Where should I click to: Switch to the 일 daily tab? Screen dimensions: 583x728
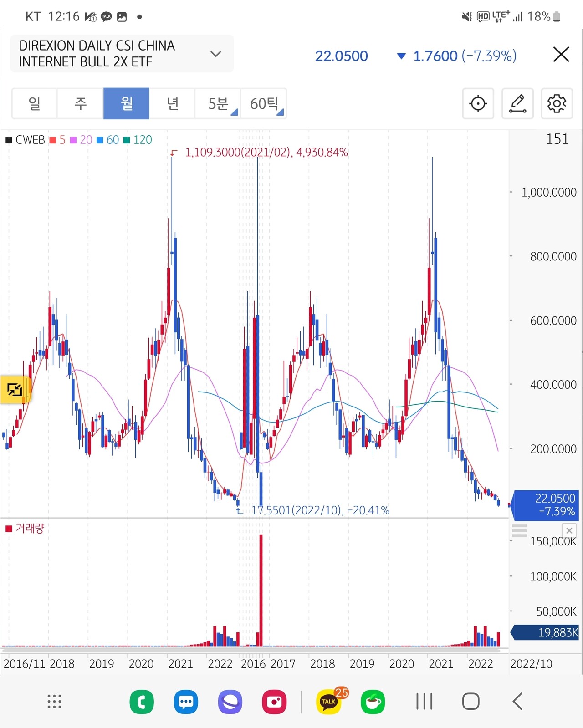point(35,104)
